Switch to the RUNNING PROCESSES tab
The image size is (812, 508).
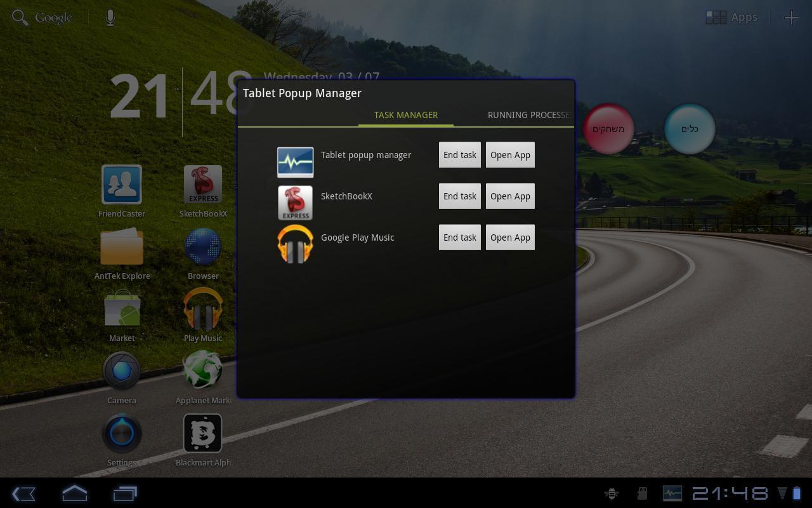pos(530,115)
